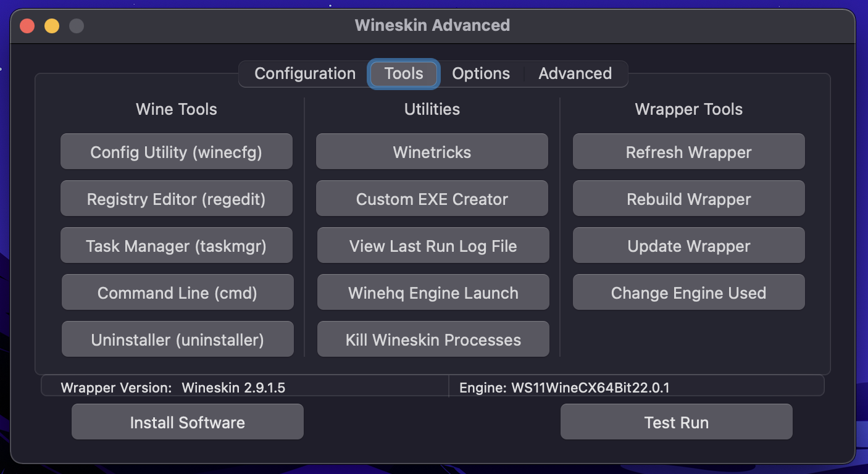Click the Wrapper Version Wineskin 2.9.1.5 text

pos(173,388)
